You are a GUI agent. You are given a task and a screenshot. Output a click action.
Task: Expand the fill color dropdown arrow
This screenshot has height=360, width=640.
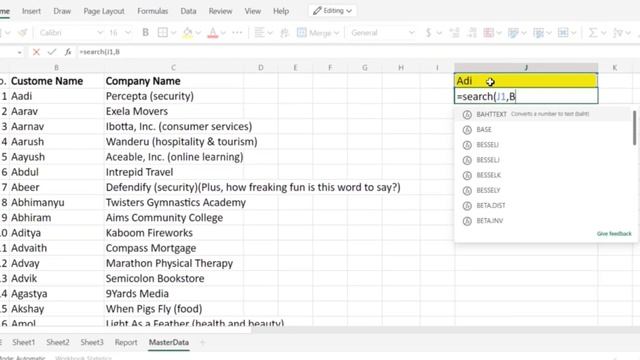pos(198,33)
